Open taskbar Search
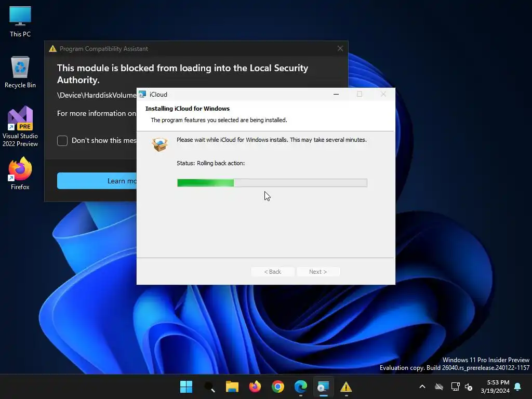 (209, 387)
